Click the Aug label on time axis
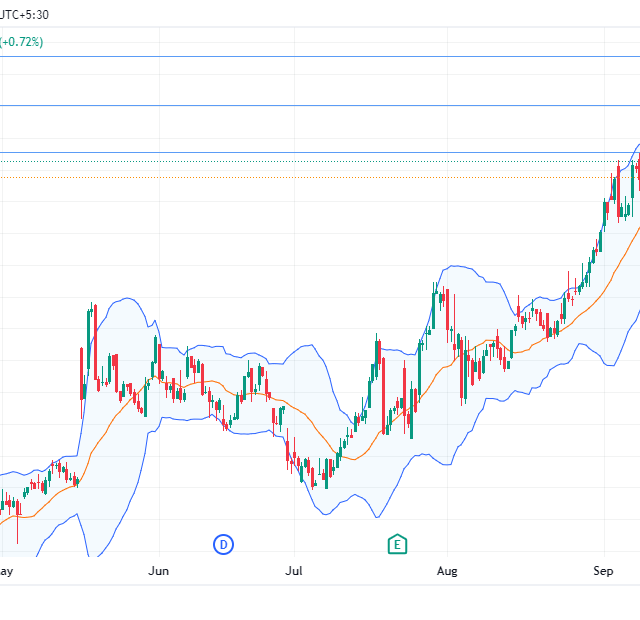The width and height of the screenshot is (640, 620). tap(447, 571)
